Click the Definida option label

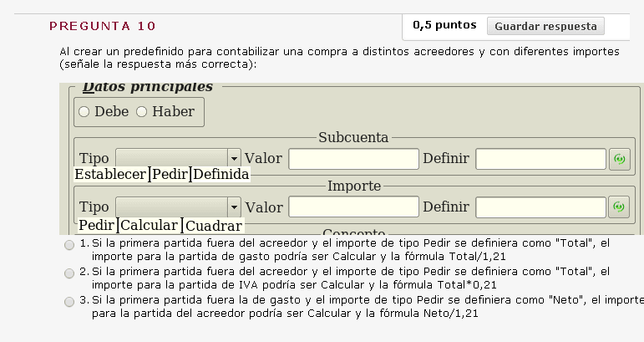221,175
